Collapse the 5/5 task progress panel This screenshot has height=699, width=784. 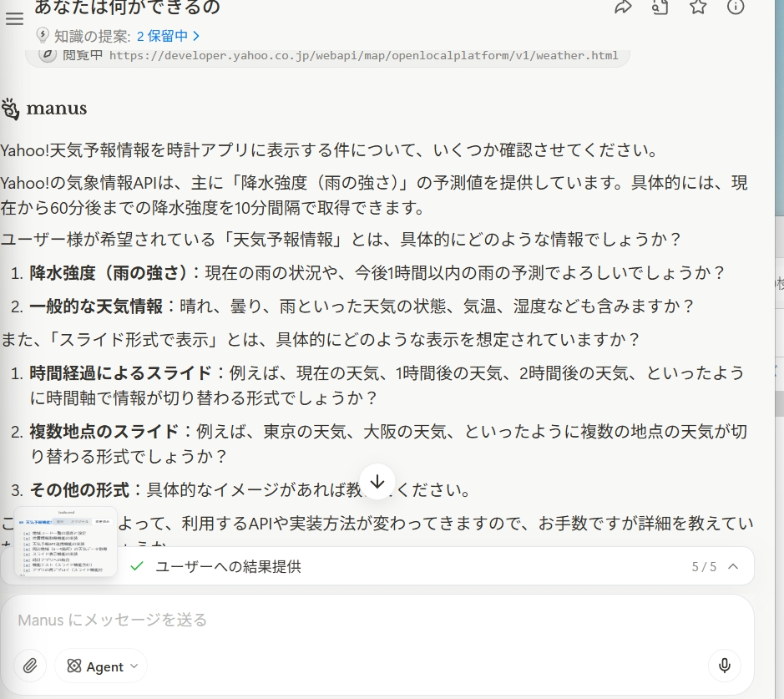coord(733,566)
